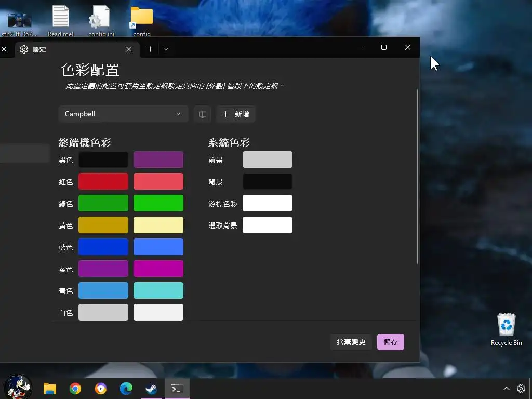532x399 pixels.
Task: Open File Explorer from taskbar
Action: click(x=49, y=389)
